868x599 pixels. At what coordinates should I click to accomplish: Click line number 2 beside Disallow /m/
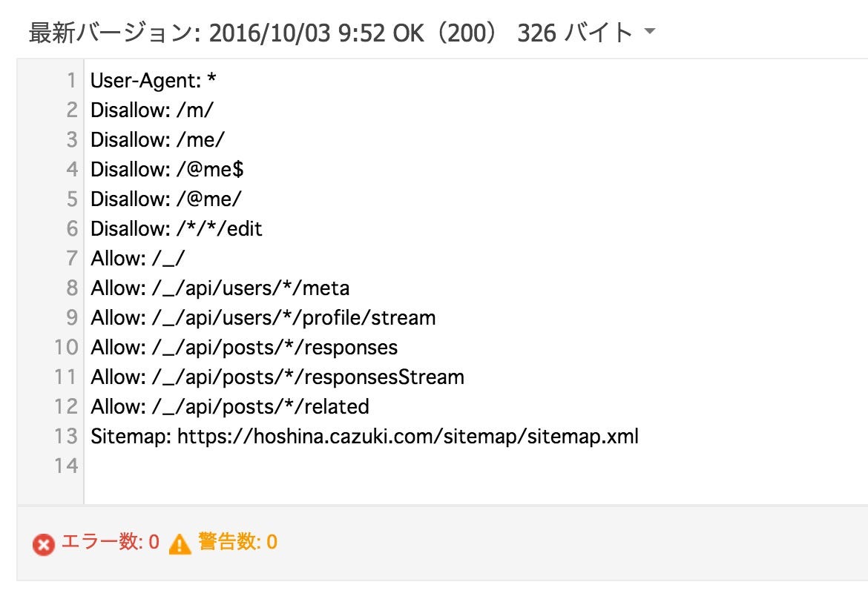tap(70, 110)
